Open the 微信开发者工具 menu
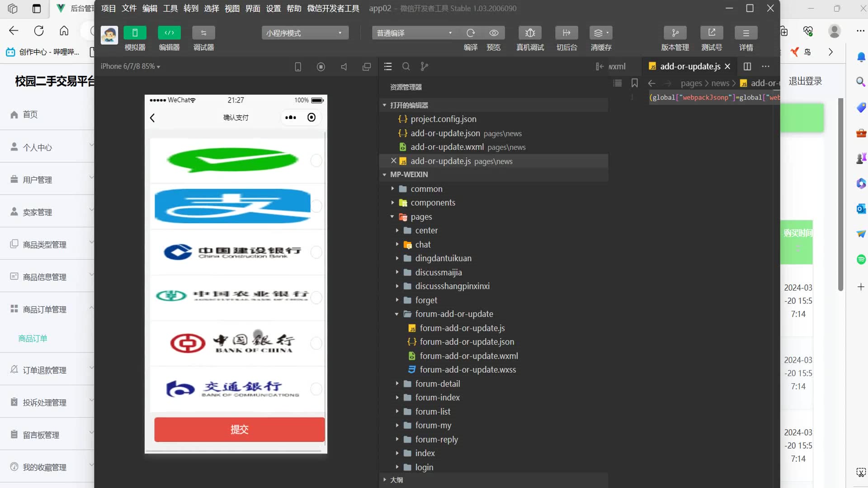 tap(333, 9)
